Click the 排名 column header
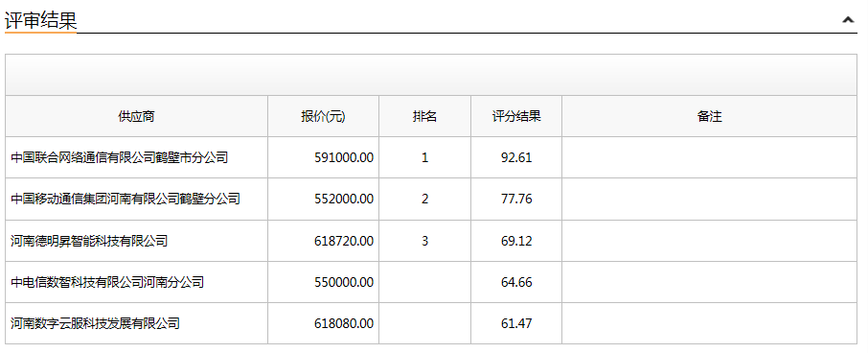Viewport: 868px width, 353px height. pos(424,116)
